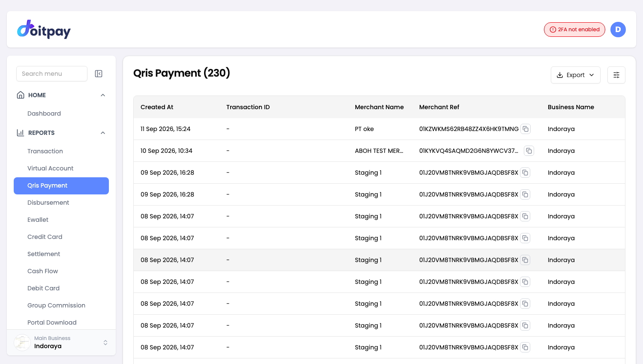
Task: Open the table filter settings icon
Action: (616, 75)
